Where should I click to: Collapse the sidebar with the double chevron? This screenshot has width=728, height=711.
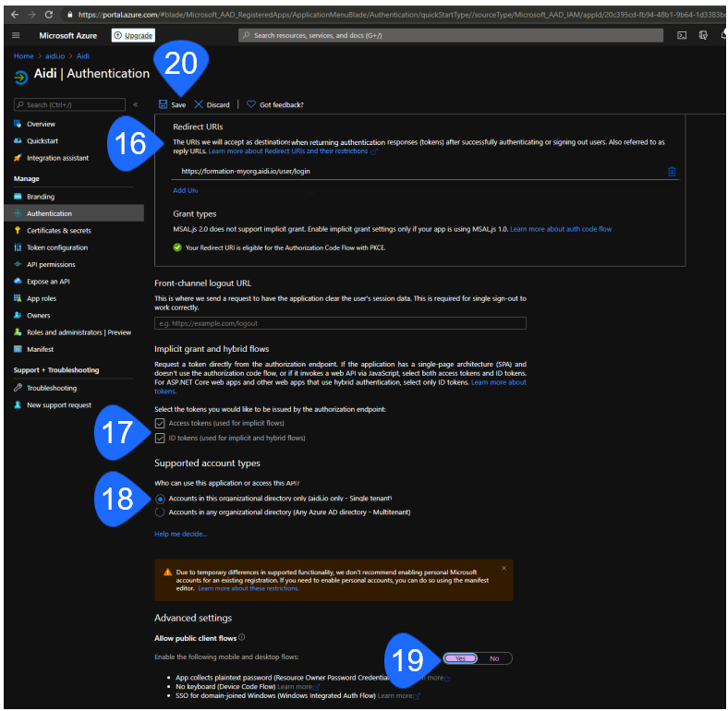(136, 105)
